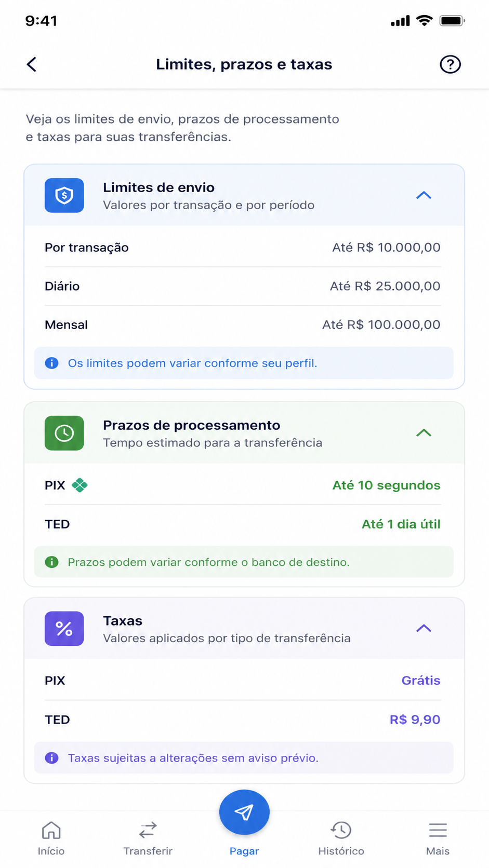Viewport: 489px width, 868px height.
Task: Collapse the Prazos de processamento section
Action: (424, 433)
